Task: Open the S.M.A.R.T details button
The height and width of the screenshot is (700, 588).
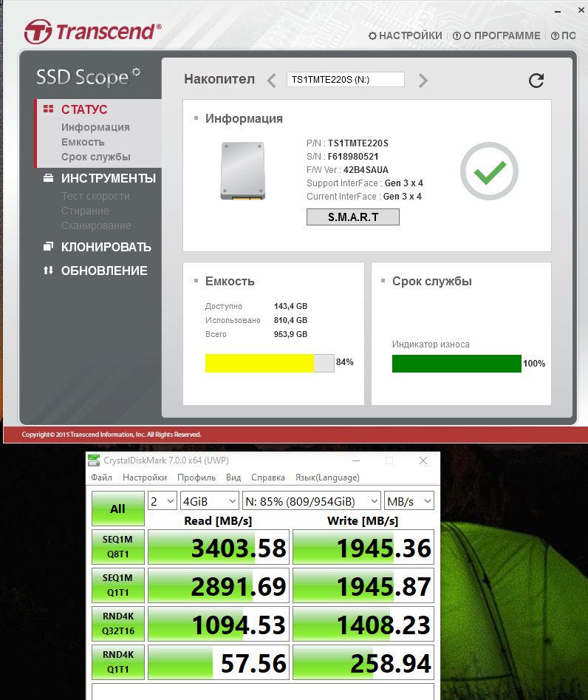Action: pos(353,217)
